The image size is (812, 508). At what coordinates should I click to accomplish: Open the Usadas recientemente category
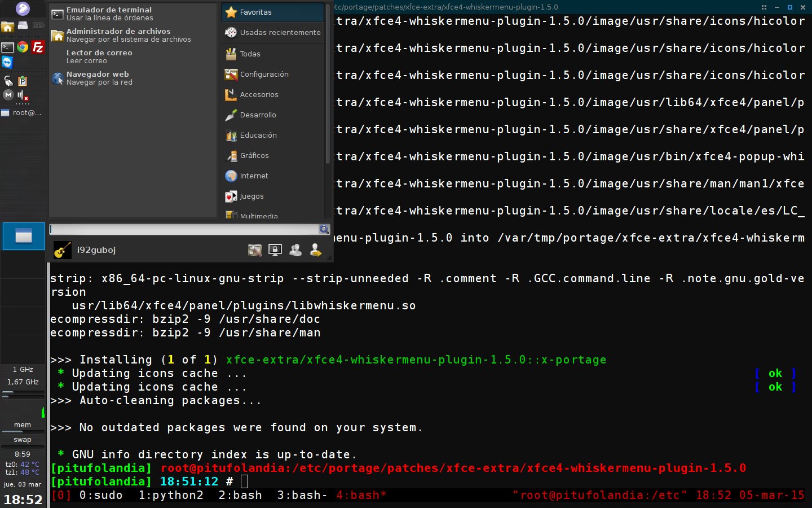click(272, 33)
